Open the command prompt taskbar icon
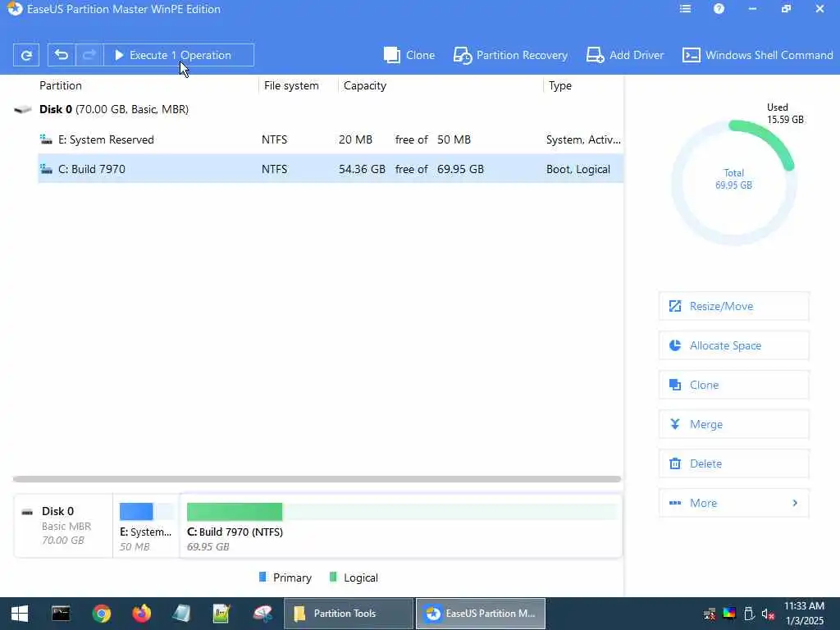840x630 pixels. click(61, 614)
